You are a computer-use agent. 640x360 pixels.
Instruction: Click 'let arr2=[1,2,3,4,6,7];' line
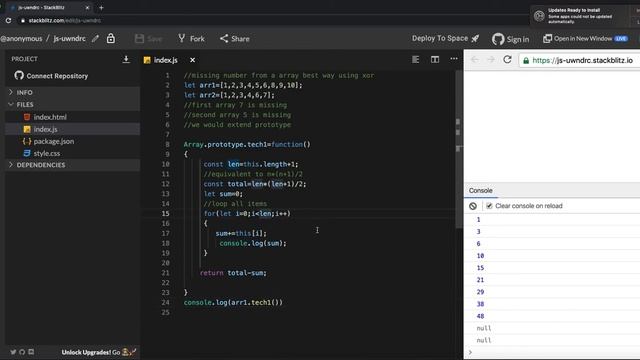pos(229,95)
